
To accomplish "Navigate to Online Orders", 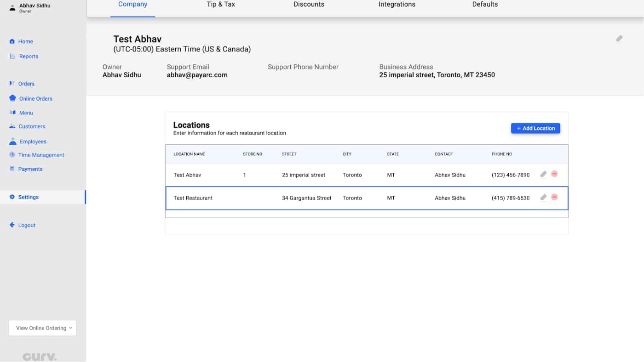I will [35, 99].
